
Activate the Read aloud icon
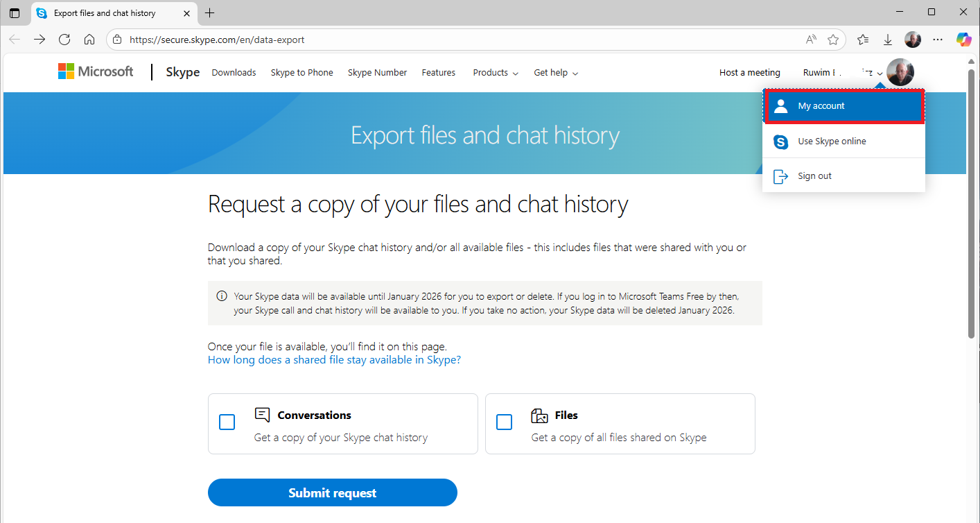[811, 40]
